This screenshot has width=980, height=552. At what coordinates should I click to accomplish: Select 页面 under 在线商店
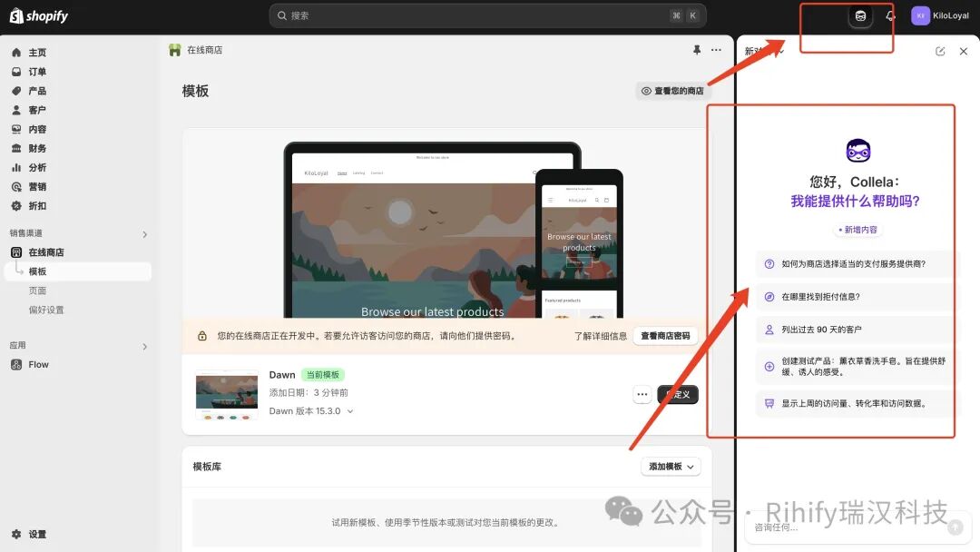[x=37, y=291]
